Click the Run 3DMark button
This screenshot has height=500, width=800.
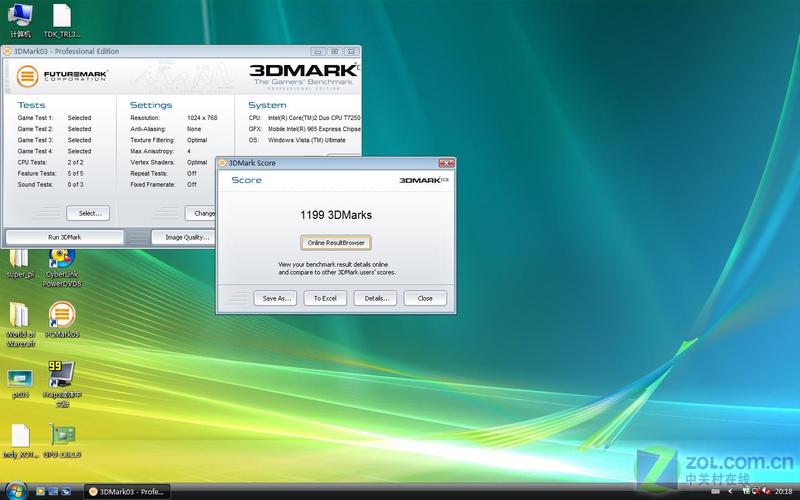click(65, 237)
